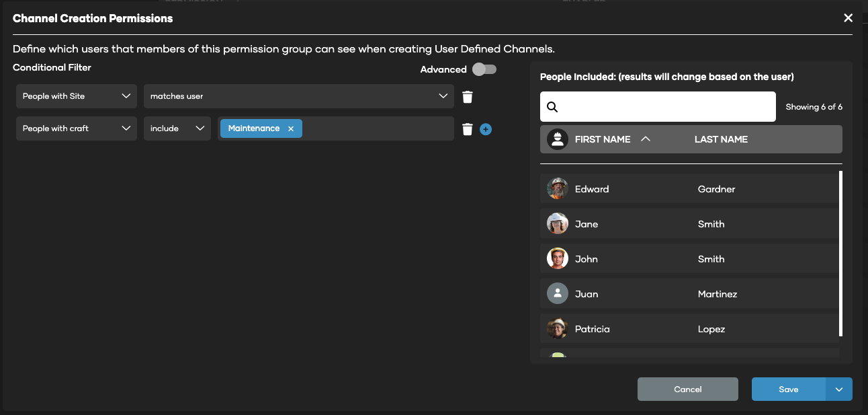Select the Jane first name
868x415 pixels.
click(x=587, y=224)
